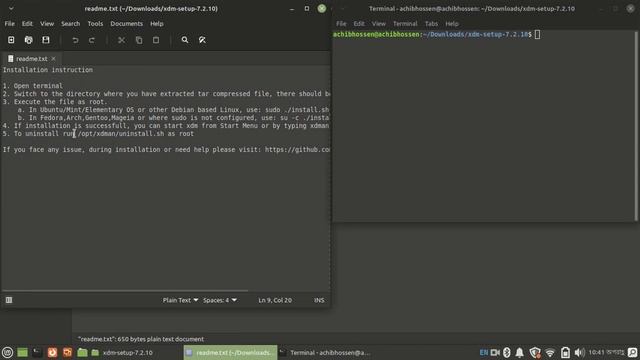Toggle the INS insert mode indicator
Viewport: 640px width, 360px height.
[x=319, y=300]
